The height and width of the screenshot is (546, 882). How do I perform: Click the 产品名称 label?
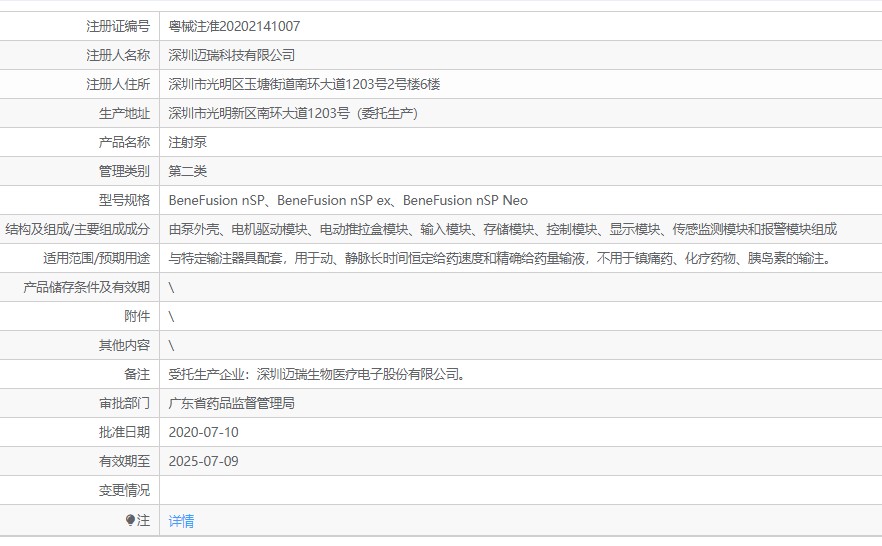(124, 142)
